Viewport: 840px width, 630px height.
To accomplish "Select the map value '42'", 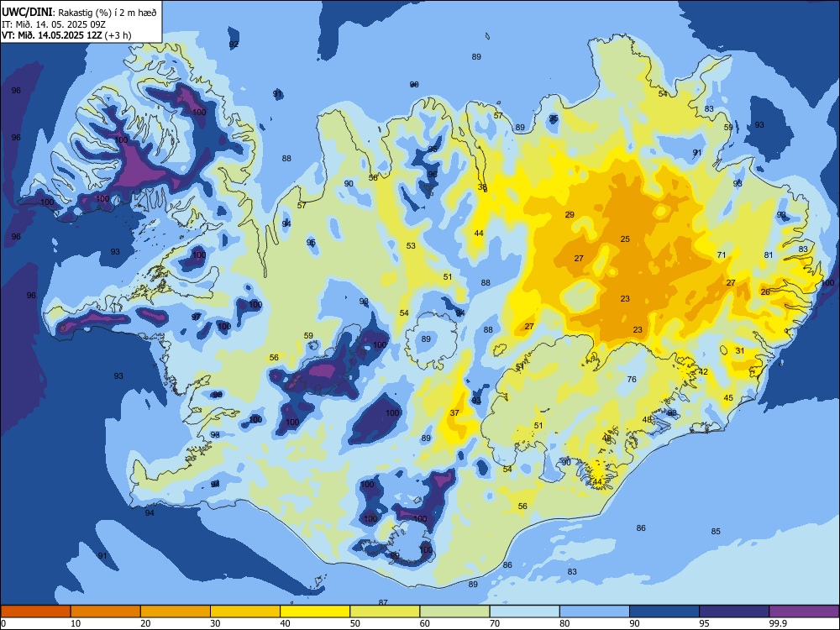I will click(x=703, y=372).
